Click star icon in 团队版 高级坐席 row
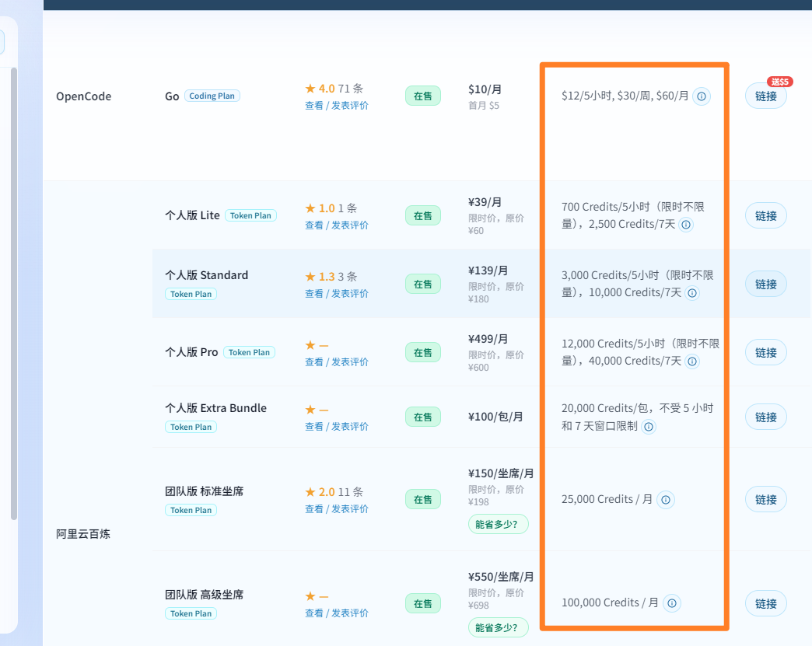Image resolution: width=812 pixels, height=646 pixels. click(310, 595)
